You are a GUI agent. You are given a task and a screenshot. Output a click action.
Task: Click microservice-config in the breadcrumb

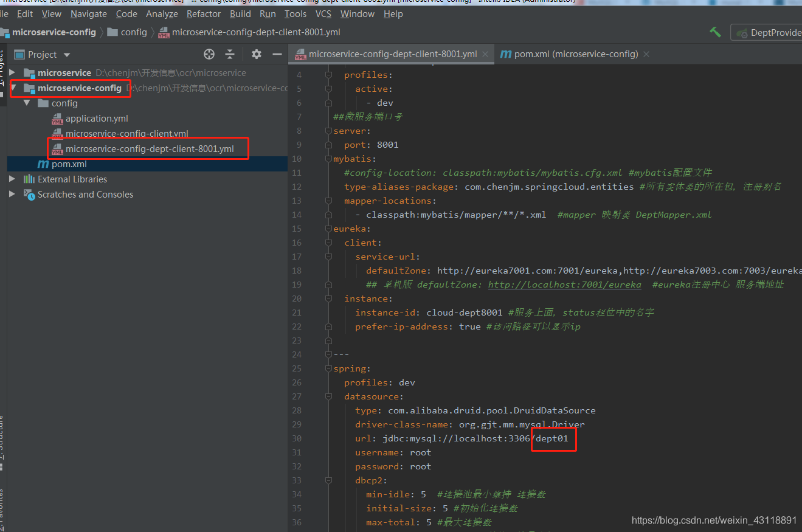click(x=54, y=32)
